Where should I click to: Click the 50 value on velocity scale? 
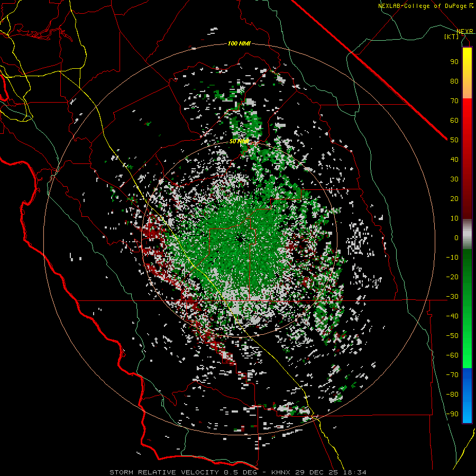click(x=454, y=140)
